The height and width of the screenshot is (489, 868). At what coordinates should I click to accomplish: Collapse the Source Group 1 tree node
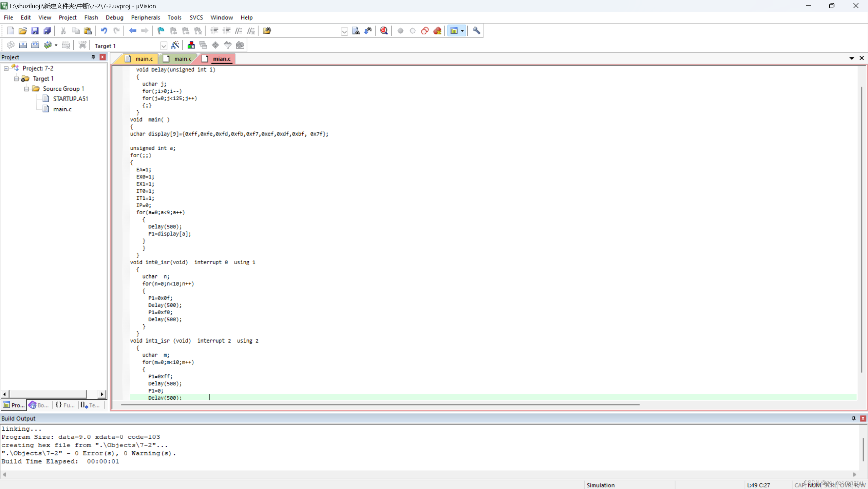pos(26,89)
